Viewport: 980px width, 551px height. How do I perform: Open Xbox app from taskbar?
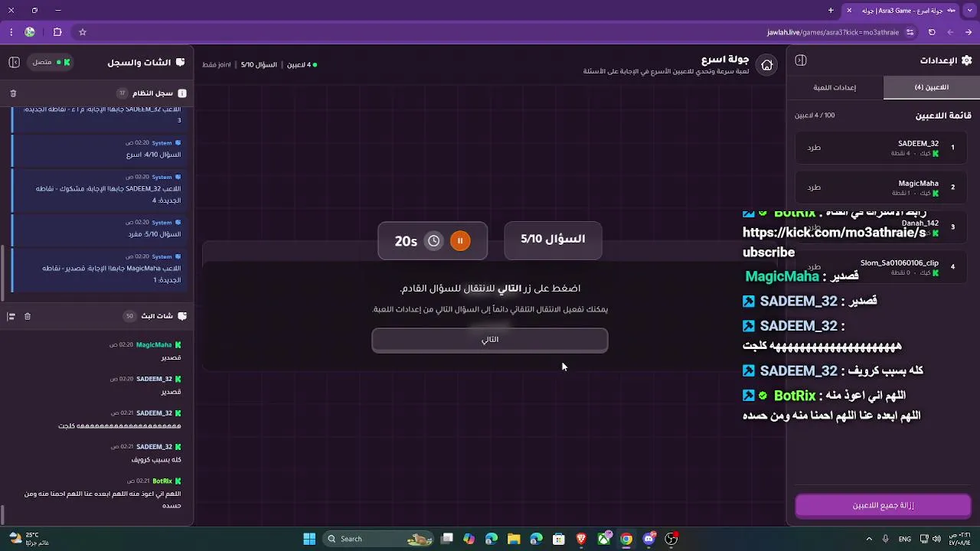[604, 539]
